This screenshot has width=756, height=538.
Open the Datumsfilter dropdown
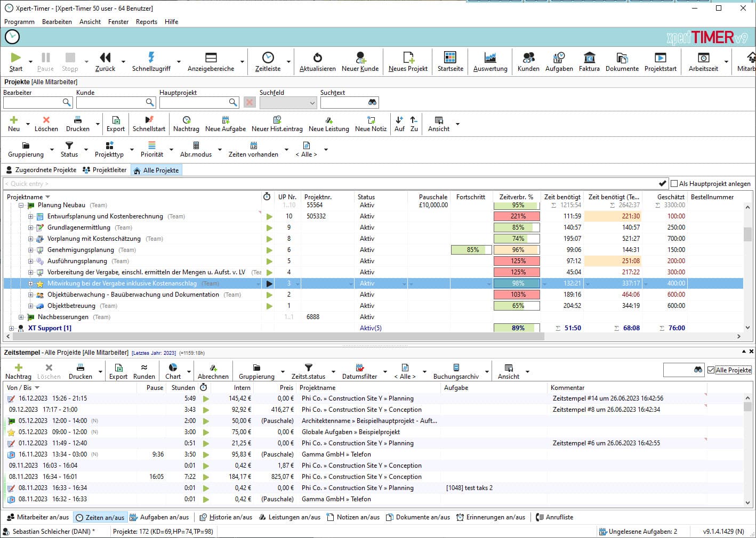(385, 372)
